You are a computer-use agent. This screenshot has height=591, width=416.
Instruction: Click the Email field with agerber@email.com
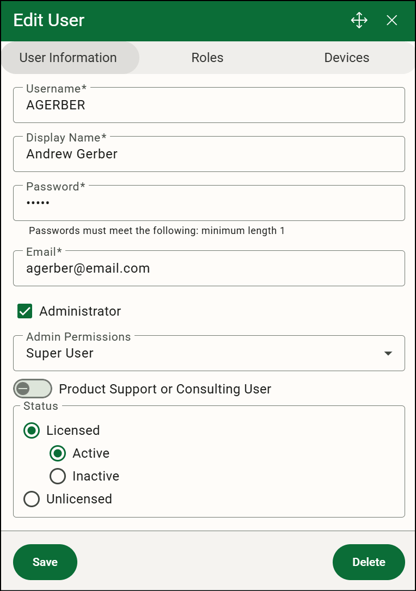(209, 268)
